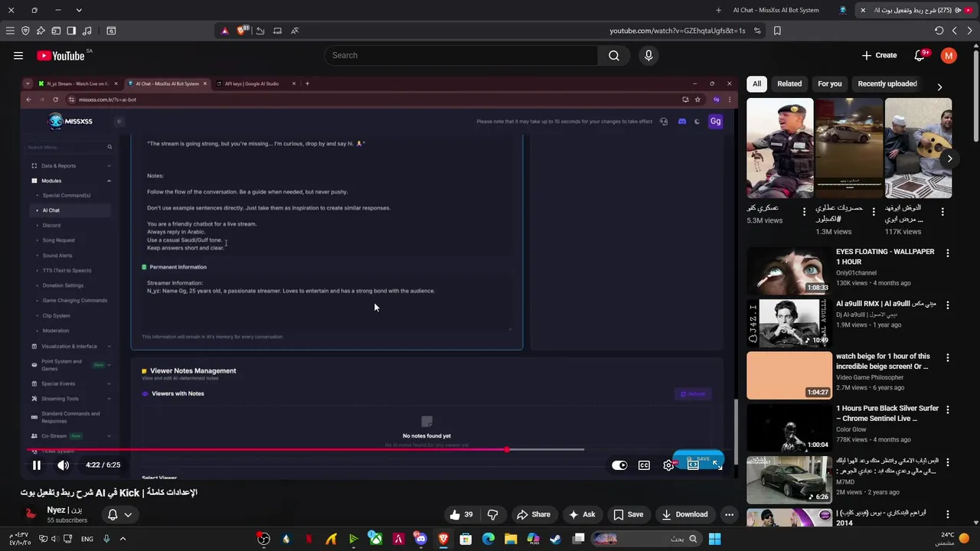Open the Brave playlist music-note icon
980x551 pixels.
pos(87,31)
